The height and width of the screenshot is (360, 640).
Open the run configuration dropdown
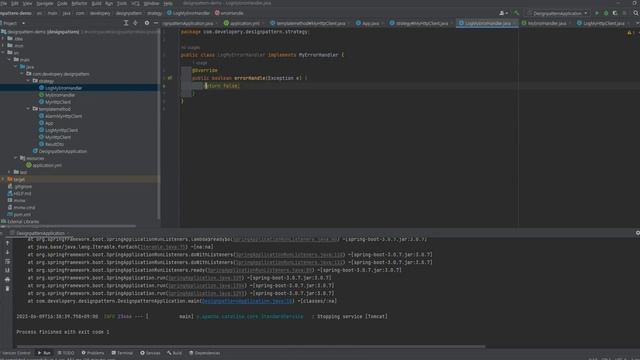click(x=558, y=13)
